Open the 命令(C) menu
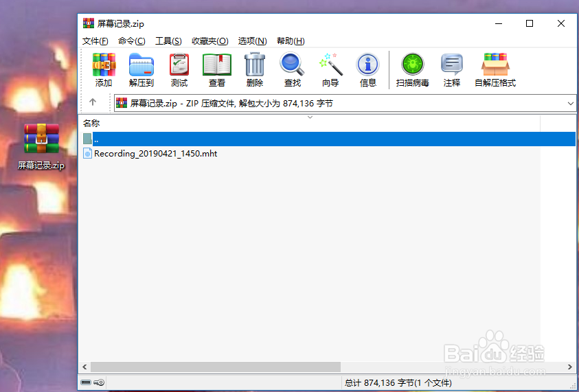 coord(131,41)
